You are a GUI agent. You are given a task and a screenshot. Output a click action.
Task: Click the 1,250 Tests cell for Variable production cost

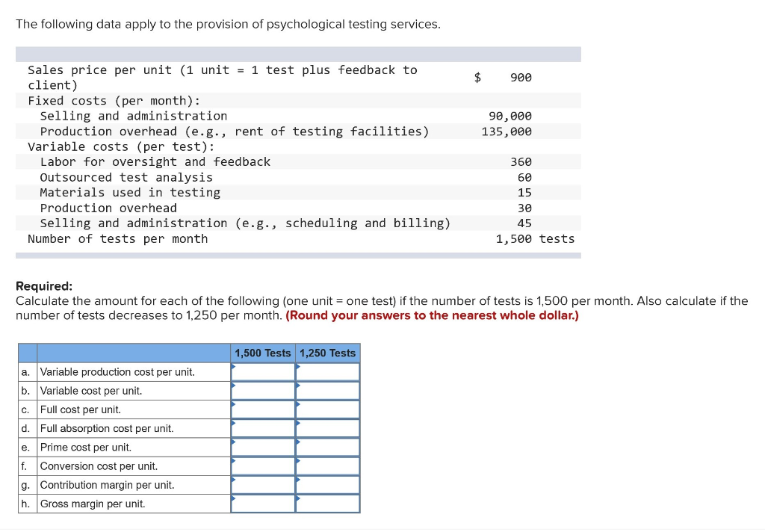tap(327, 371)
